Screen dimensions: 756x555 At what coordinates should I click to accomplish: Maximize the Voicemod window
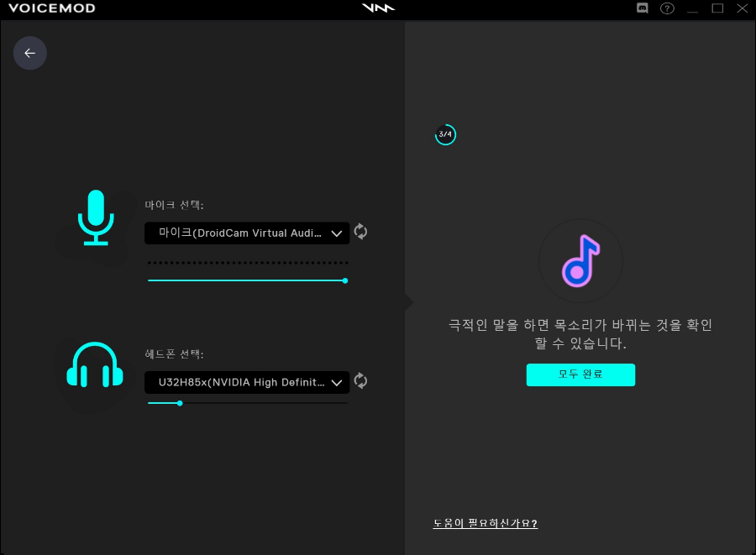tap(718, 8)
